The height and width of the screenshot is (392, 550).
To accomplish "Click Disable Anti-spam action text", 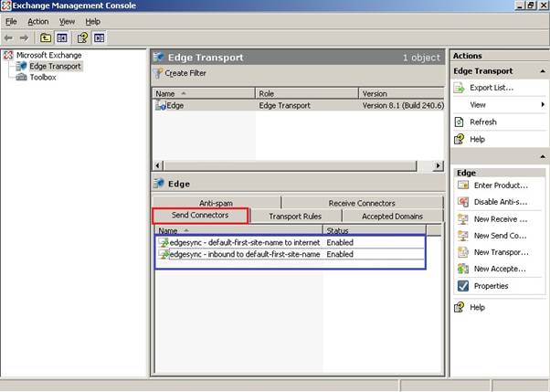I will 501,202.
